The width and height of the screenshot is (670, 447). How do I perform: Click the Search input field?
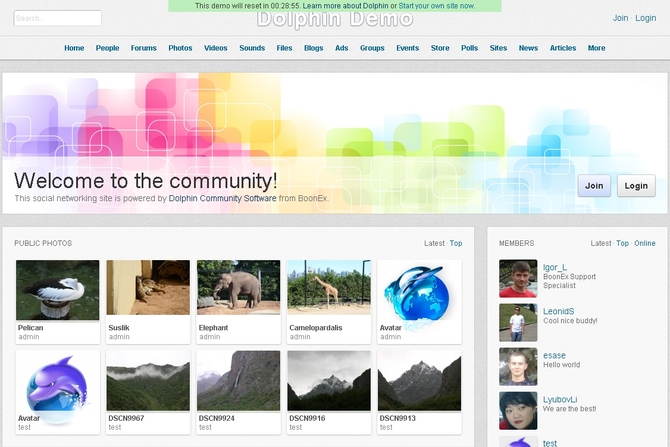[x=57, y=18]
